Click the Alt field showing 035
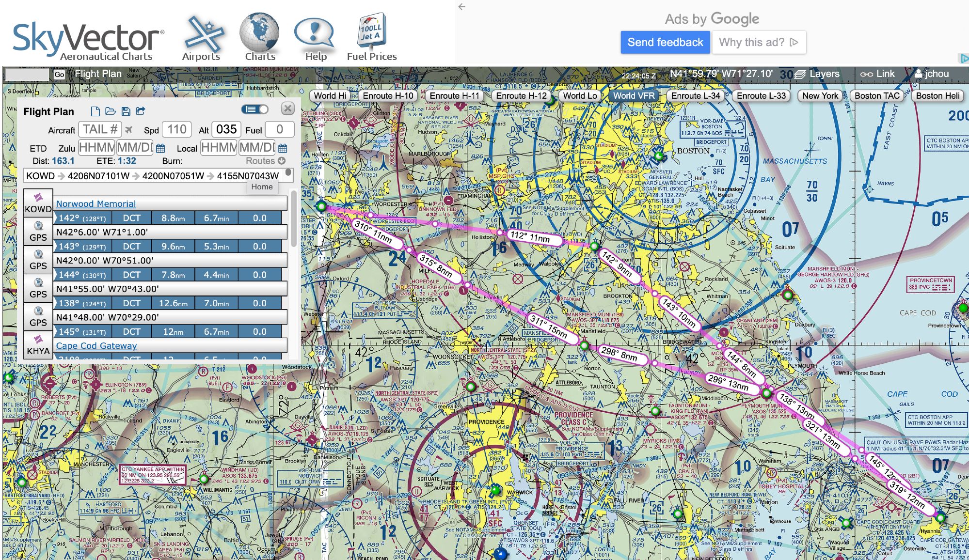Screen dimensions: 969x560 [x=226, y=129]
